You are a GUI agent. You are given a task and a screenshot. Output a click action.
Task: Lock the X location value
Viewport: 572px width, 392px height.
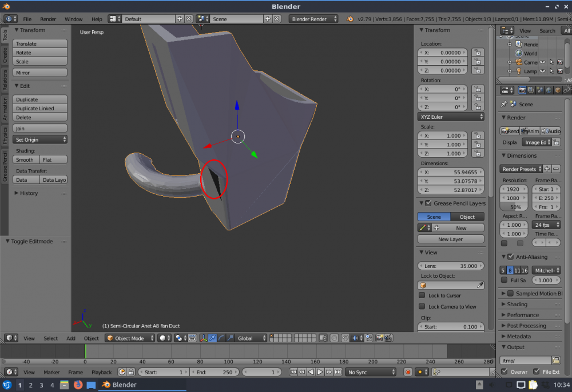(x=477, y=53)
